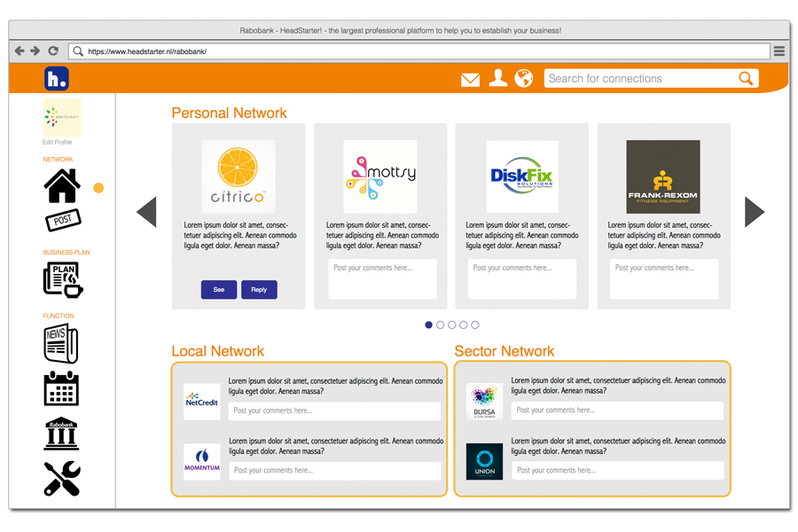Viewport: 798px width, 532px height.
Task: Open the Edit Profile thumbnail
Action: [61, 117]
